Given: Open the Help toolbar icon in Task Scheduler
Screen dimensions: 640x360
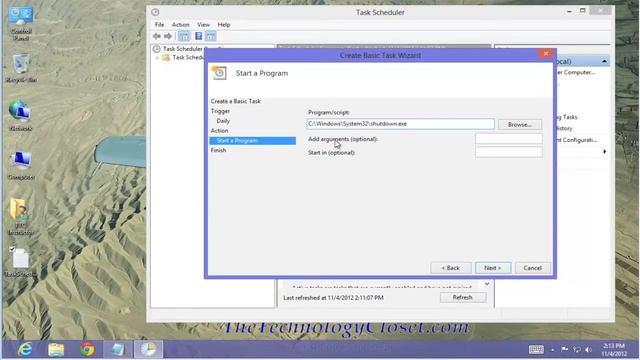Looking at the screenshot, I should (x=198, y=36).
